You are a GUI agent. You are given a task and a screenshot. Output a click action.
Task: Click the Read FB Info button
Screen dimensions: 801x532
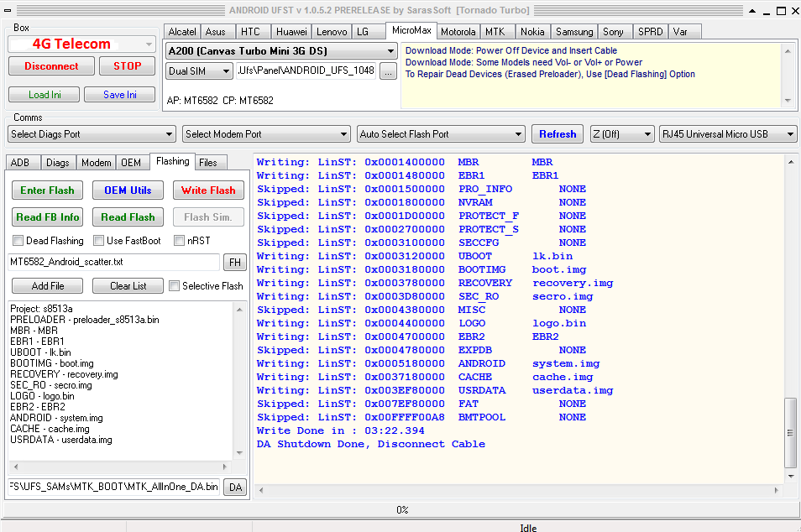(x=48, y=217)
